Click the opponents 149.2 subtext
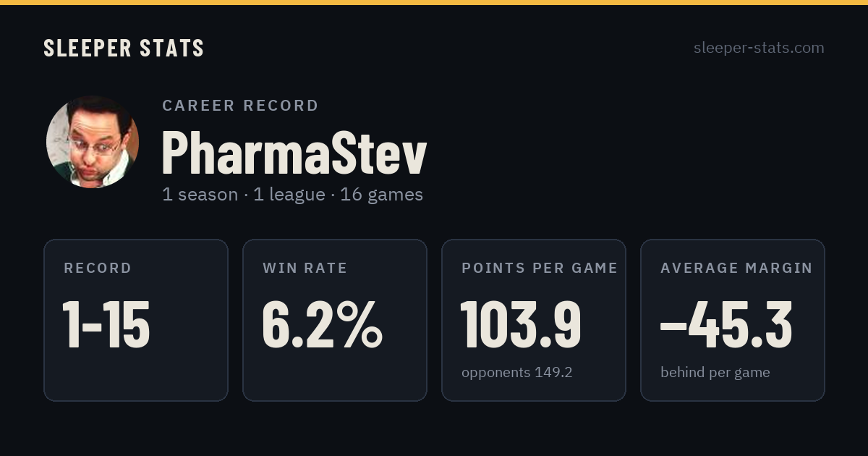This screenshot has height=456, width=868. click(x=517, y=373)
